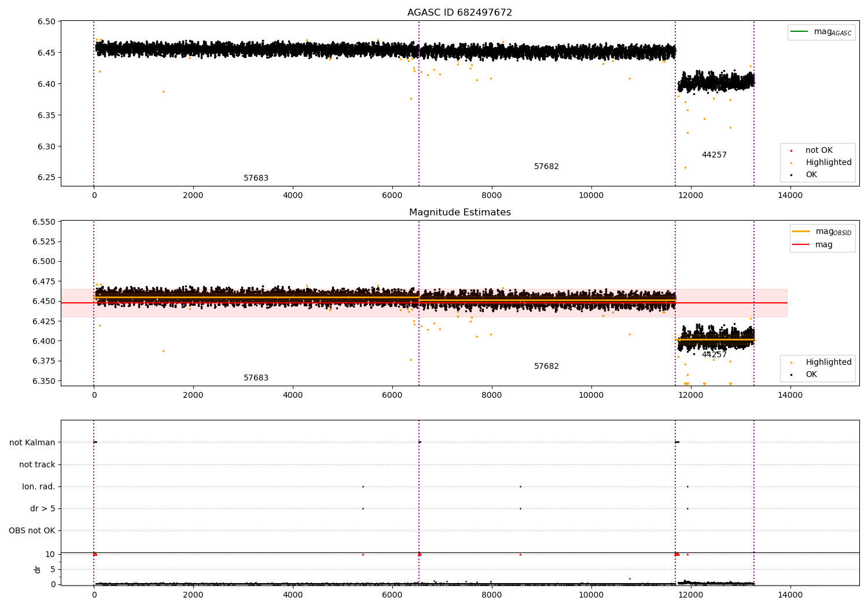Click the green line sample in top legend

click(x=800, y=32)
